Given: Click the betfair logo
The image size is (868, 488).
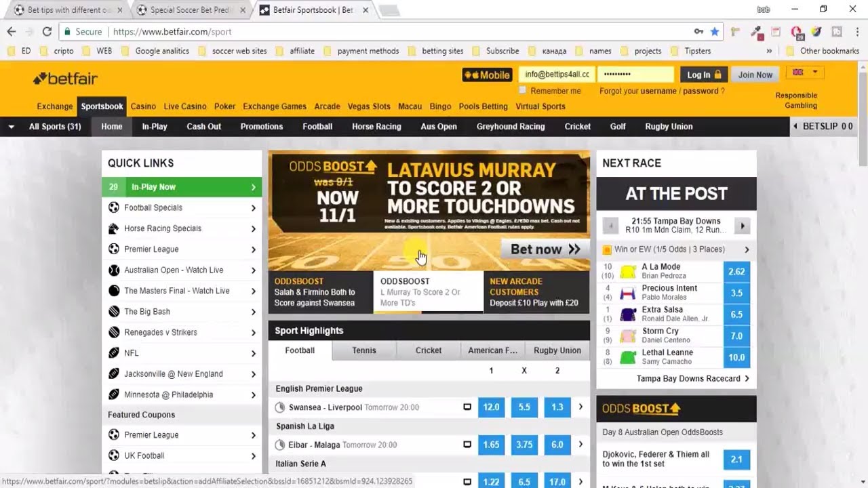Looking at the screenshot, I should tap(65, 79).
